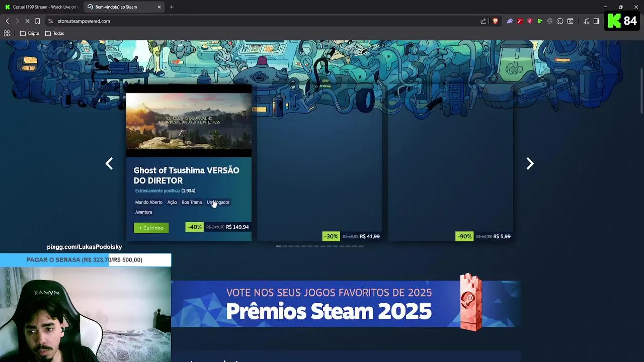Click the R$ 5,99 price

[x=502, y=236]
